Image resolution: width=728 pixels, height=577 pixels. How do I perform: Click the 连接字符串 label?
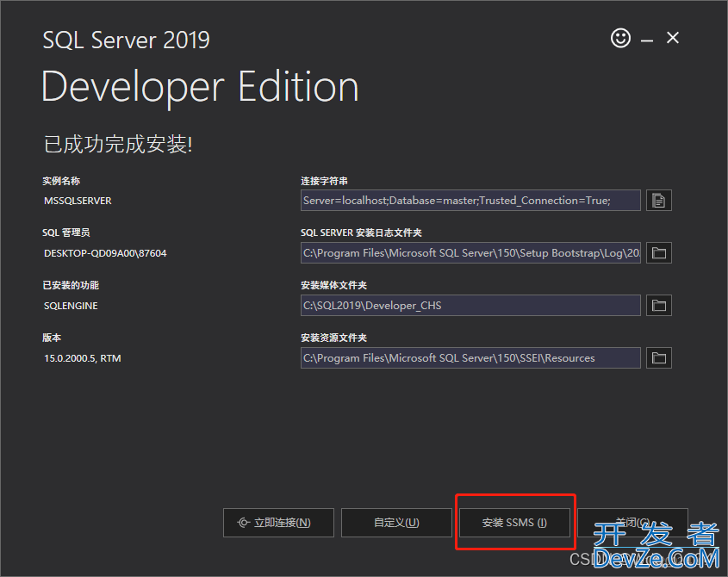(324, 181)
